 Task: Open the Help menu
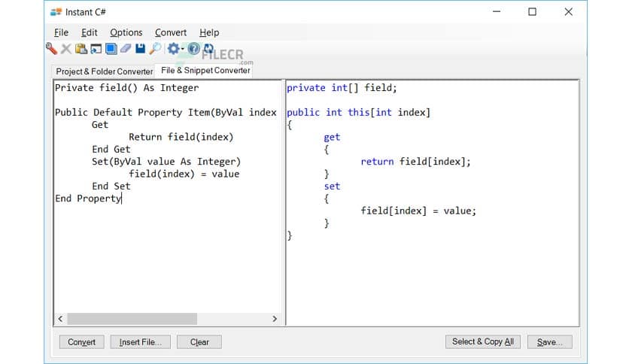click(x=209, y=32)
